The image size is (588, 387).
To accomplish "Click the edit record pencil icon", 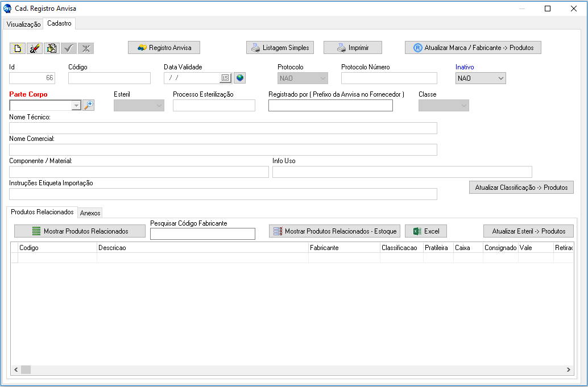I will click(35, 48).
